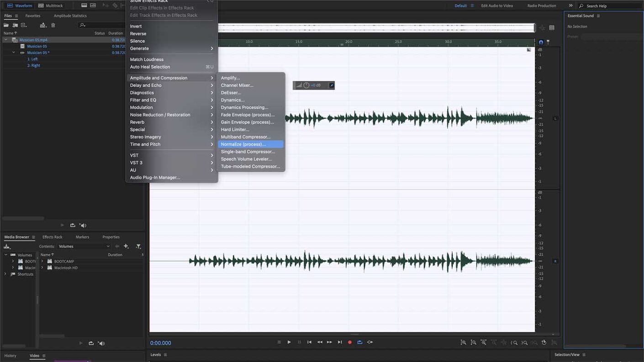Show the Spectral Frequency Display
The image size is (644, 362).
(94, 5)
